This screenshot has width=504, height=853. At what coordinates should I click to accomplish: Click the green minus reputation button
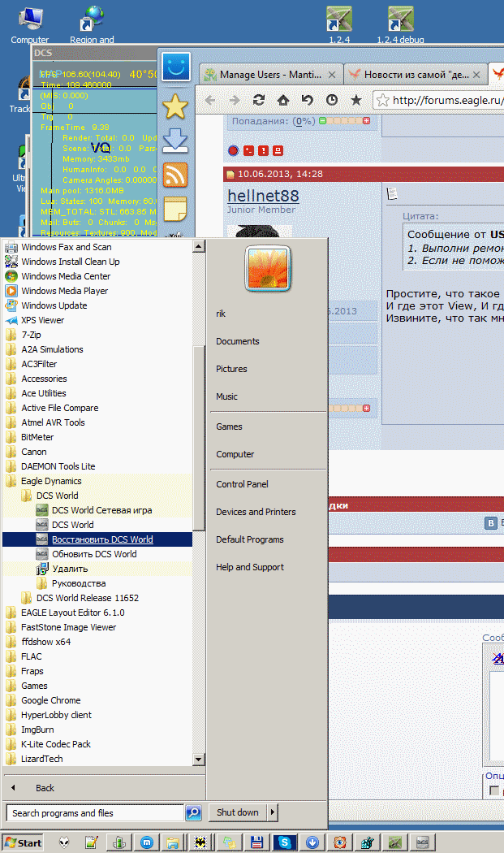point(322,121)
